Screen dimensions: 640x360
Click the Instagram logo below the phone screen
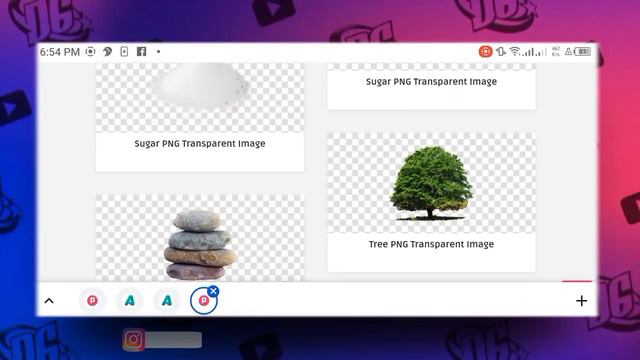pos(133,340)
